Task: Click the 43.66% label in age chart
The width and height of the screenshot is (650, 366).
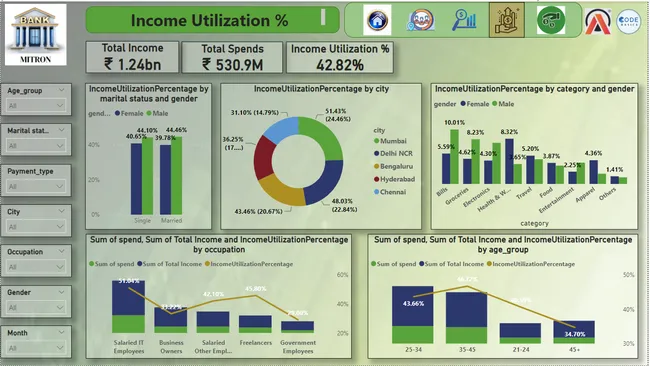Action: (413, 303)
